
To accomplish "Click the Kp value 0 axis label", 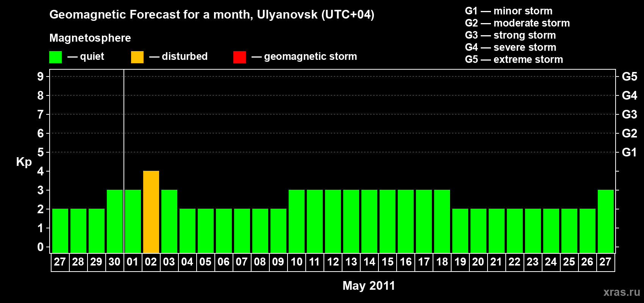I will [41, 247].
